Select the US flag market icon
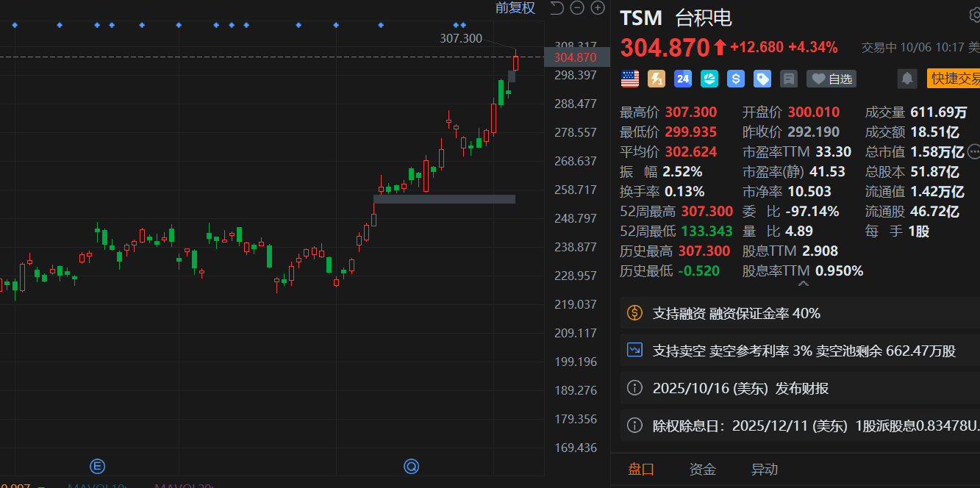Screen dimensions: 980x488 pos(629,79)
